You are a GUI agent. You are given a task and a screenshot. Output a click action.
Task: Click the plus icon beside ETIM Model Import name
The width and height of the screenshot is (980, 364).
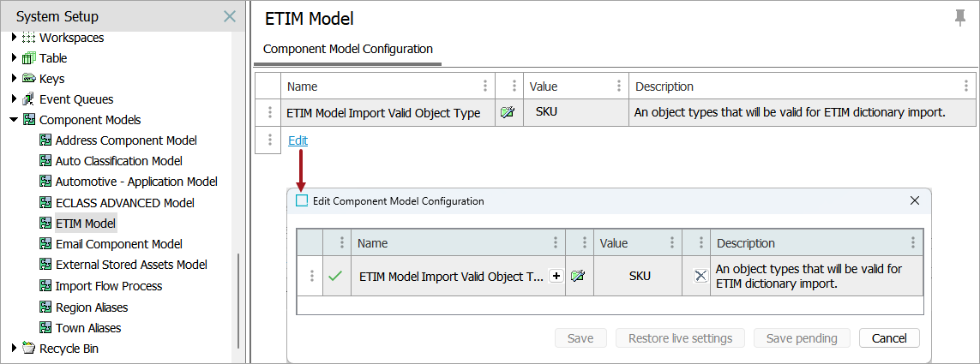tap(556, 276)
